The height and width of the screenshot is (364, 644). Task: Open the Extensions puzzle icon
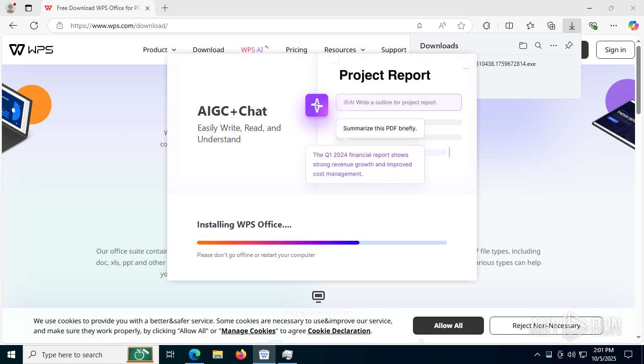pyautogui.click(x=486, y=26)
